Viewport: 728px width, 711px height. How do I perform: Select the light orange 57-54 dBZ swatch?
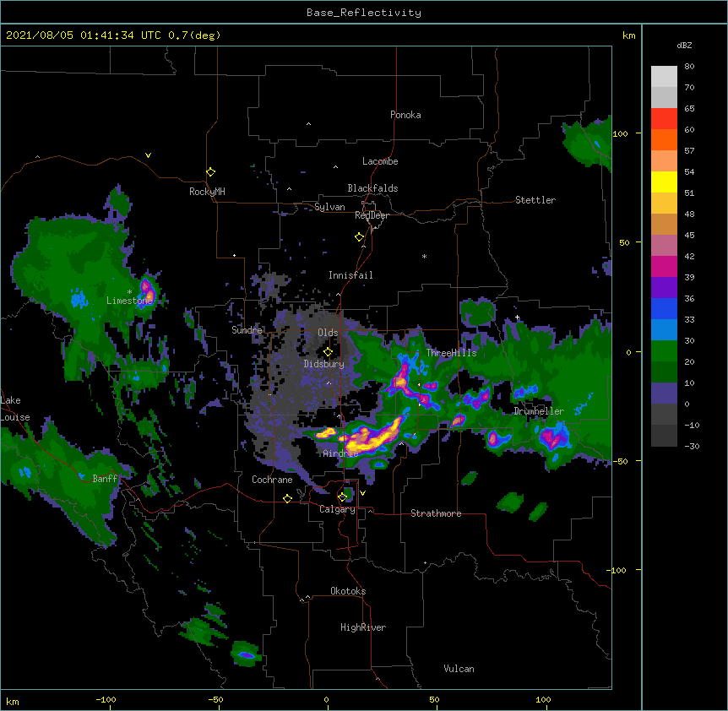pos(664,161)
